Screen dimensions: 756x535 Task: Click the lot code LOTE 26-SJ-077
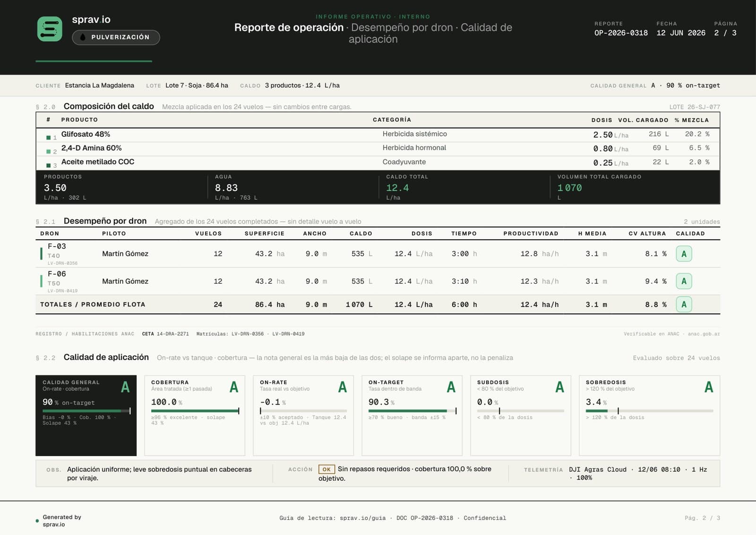pyautogui.click(x=695, y=107)
